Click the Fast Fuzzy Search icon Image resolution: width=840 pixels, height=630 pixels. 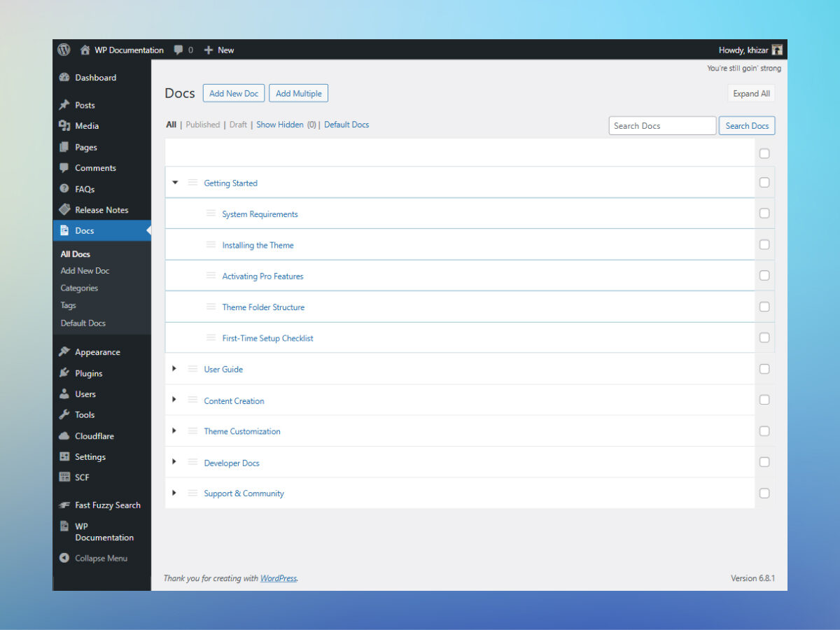(64, 505)
